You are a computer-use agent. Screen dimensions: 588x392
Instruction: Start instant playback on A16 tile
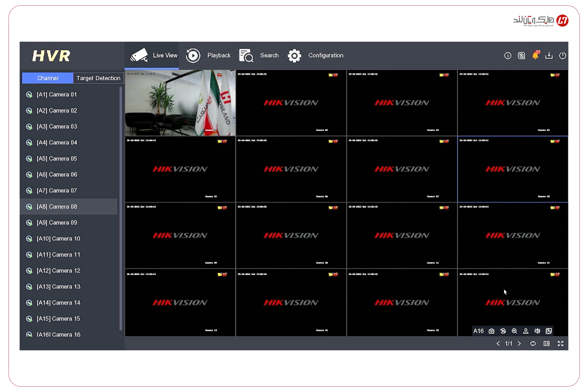point(503,331)
